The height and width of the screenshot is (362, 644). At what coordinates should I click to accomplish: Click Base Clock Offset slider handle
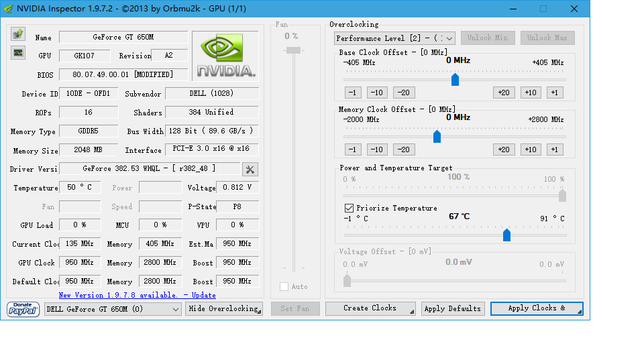(455, 80)
